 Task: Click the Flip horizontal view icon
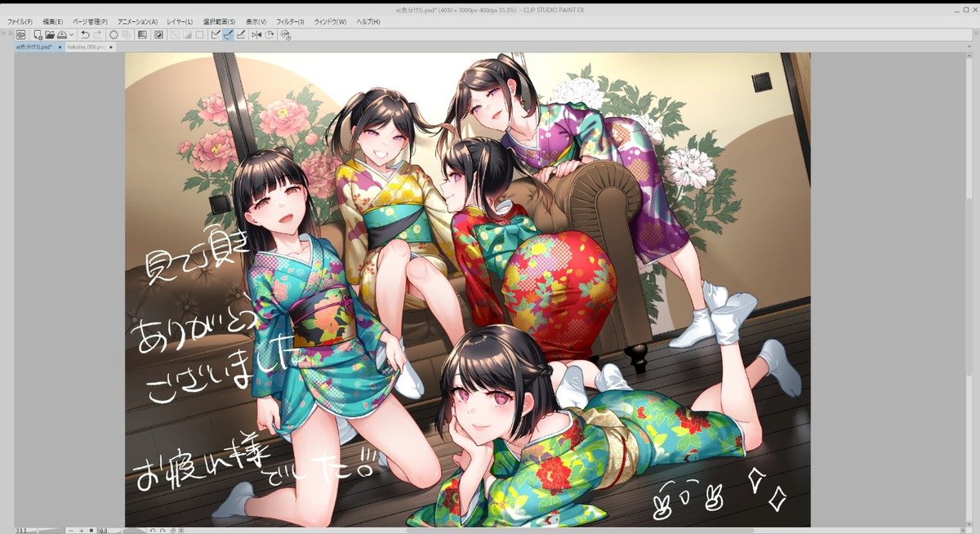click(x=256, y=35)
